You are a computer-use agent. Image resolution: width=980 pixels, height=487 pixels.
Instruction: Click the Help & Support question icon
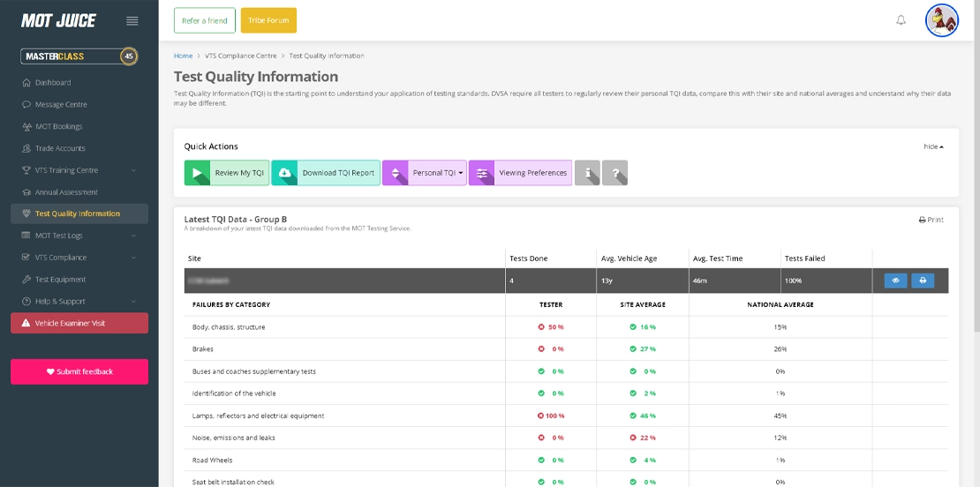click(26, 301)
